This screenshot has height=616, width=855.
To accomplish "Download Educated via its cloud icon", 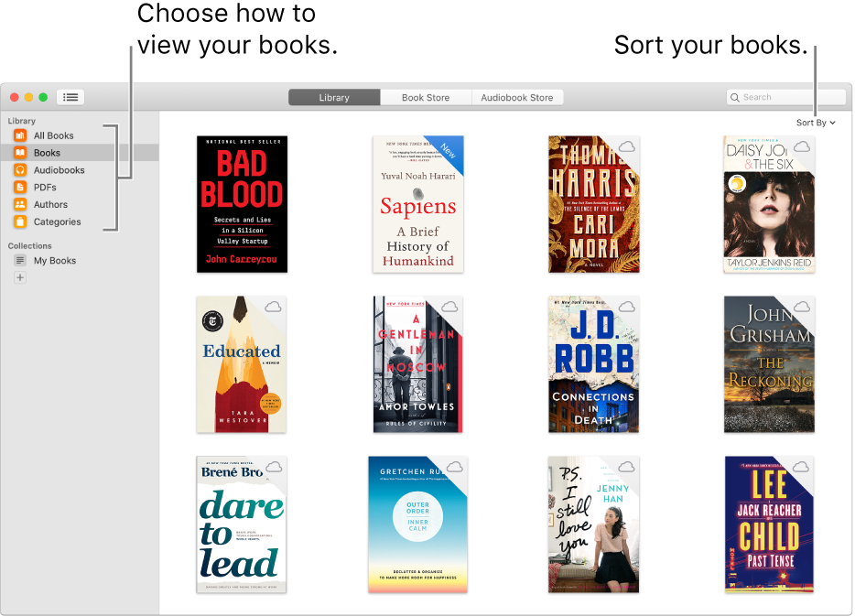I will tap(273, 307).
